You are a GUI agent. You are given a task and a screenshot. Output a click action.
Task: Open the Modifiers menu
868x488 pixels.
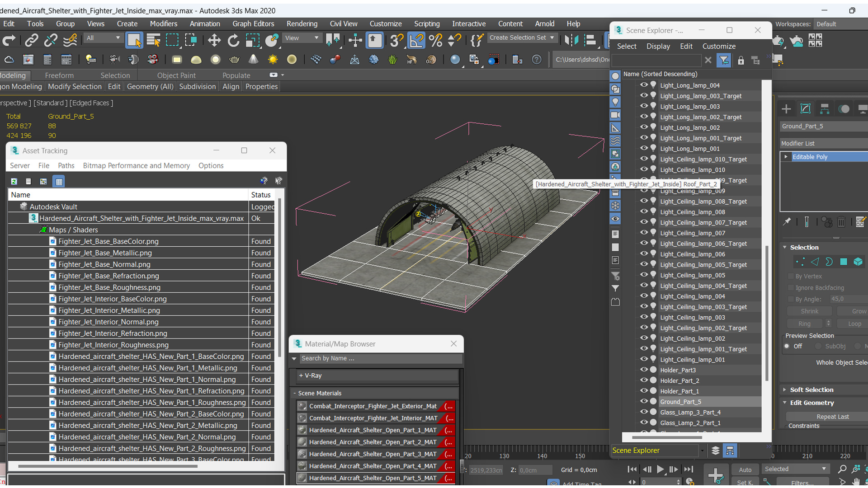(163, 23)
